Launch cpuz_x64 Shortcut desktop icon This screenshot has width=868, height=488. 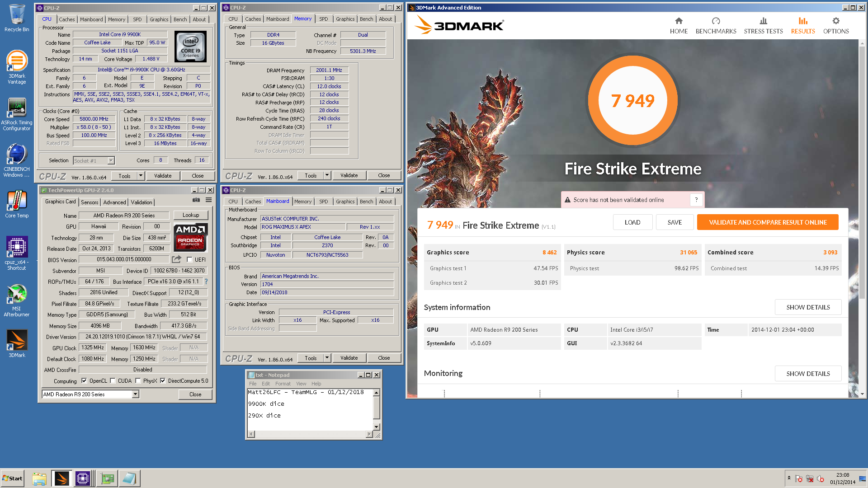17,253
